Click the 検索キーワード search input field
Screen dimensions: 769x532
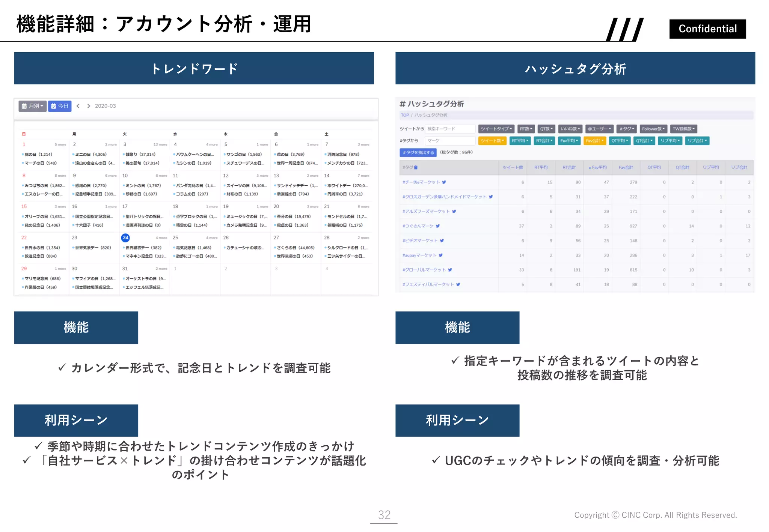[450, 129]
